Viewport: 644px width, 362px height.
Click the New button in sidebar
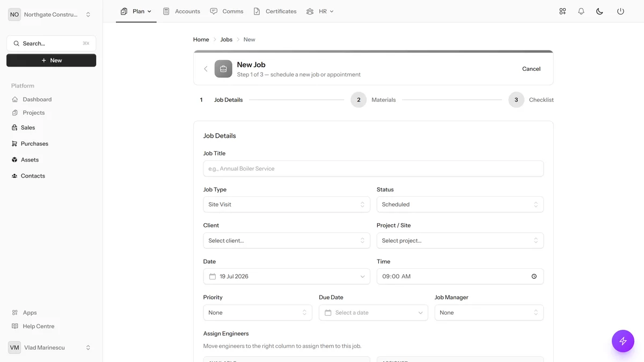click(51, 61)
